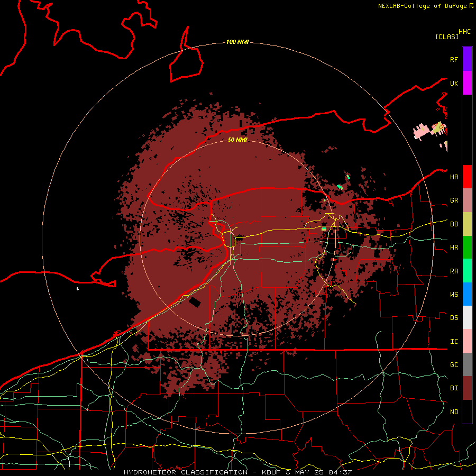Screen dimensions: 476x476
Task: Select the GR pink legend swatch
Action: click(x=467, y=200)
